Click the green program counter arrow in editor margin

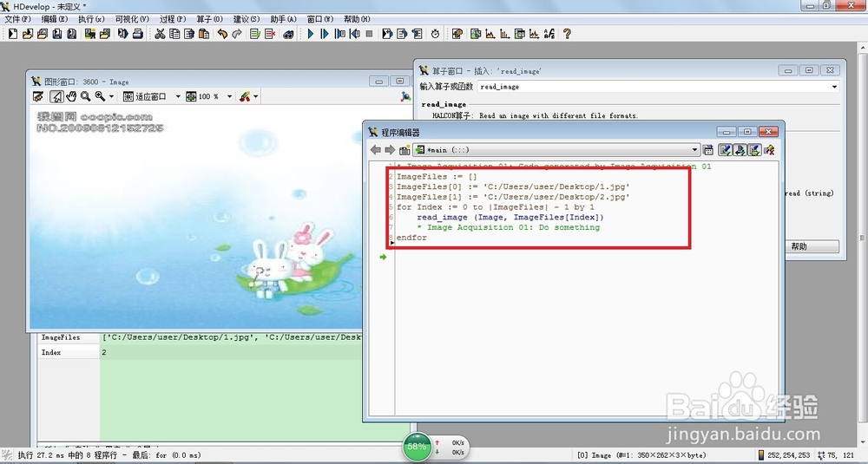click(383, 258)
